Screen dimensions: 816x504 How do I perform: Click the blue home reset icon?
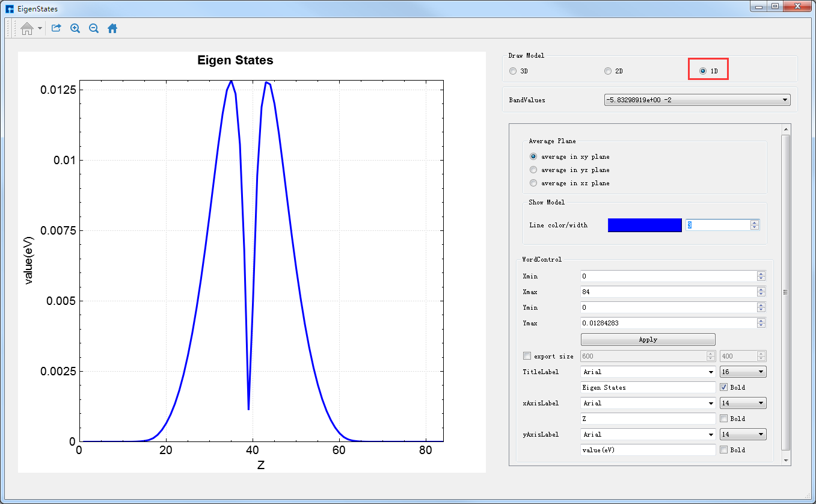click(x=112, y=28)
